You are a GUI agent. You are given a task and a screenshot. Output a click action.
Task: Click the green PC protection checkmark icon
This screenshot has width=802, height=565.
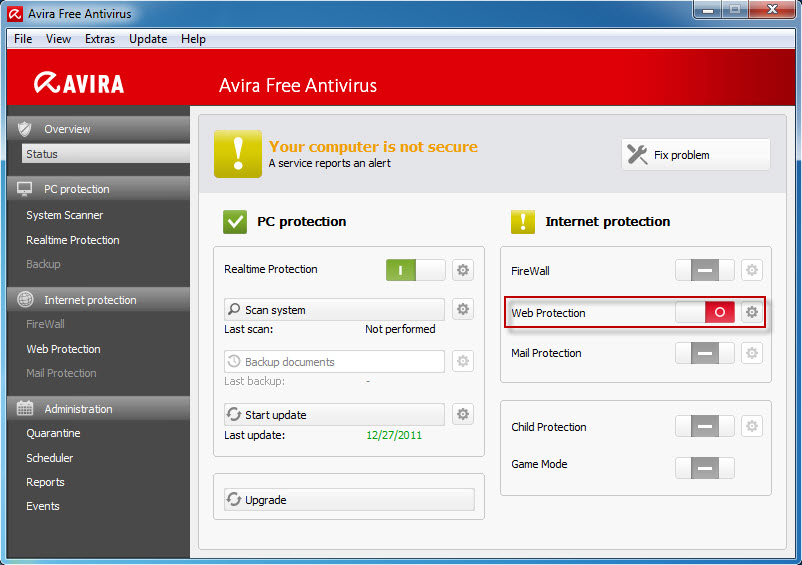[235, 222]
